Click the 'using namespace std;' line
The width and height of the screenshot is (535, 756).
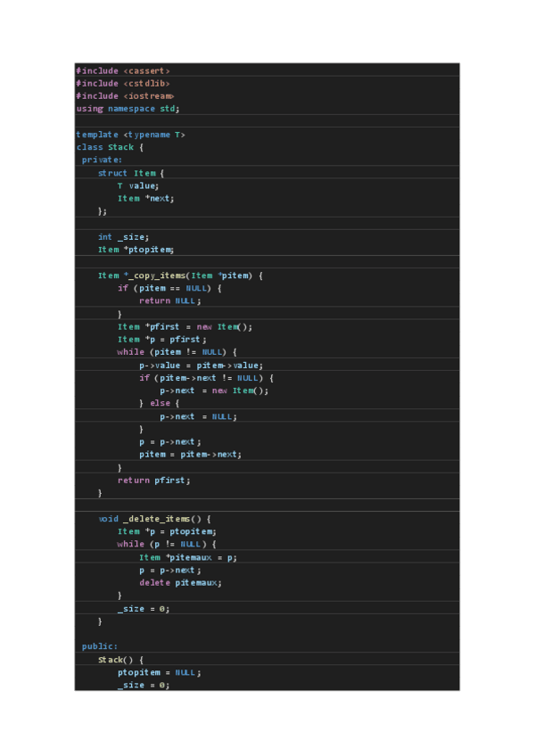pyautogui.click(x=128, y=109)
